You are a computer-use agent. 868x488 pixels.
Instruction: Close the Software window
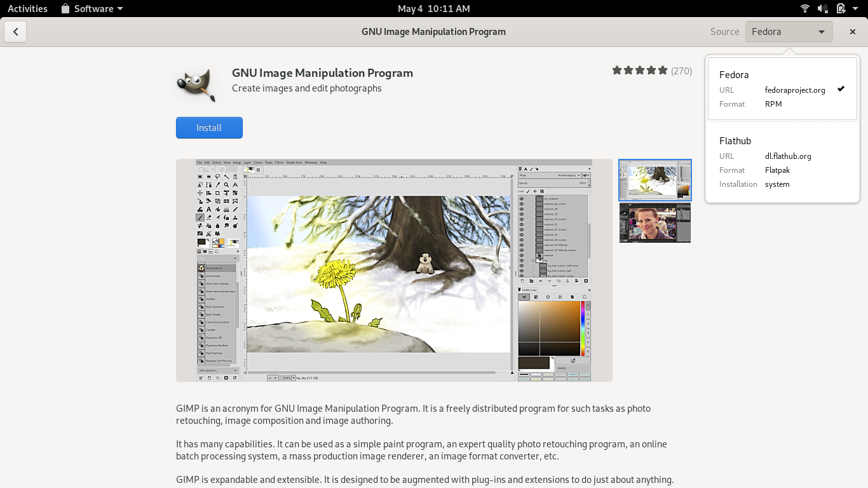[x=853, y=32]
